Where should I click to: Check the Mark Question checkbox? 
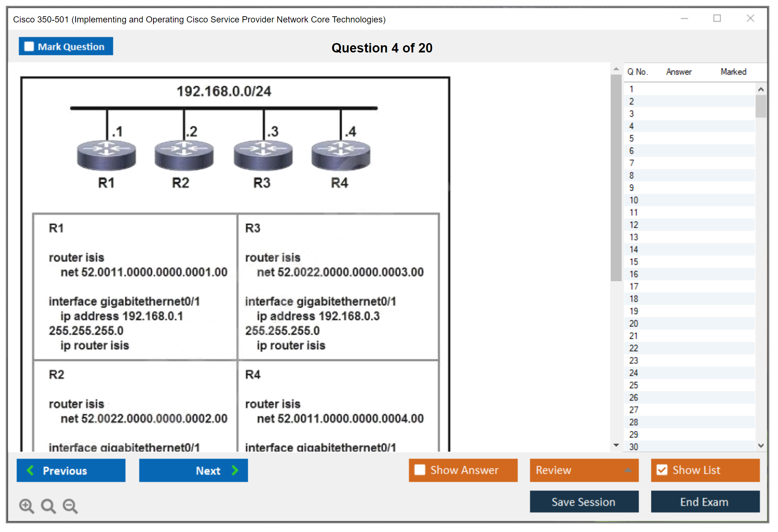point(29,47)
